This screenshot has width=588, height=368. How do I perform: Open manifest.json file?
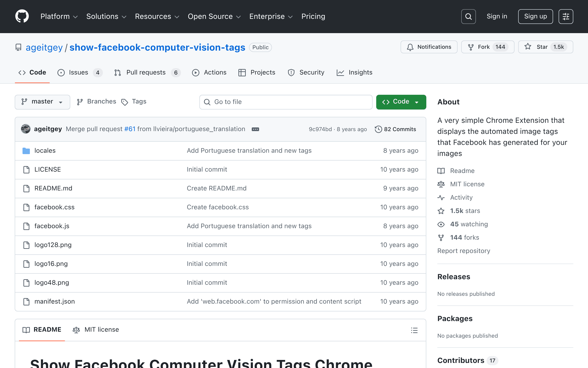[55, 302]
